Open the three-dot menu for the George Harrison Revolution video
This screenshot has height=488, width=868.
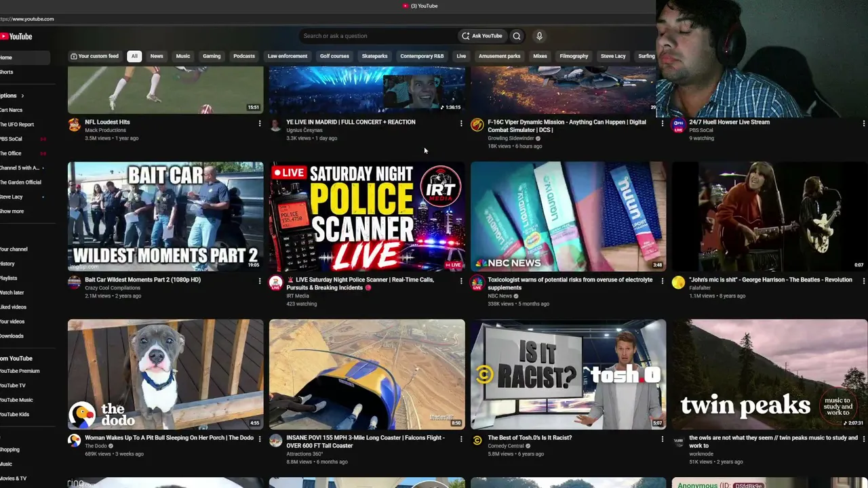[x=863, y=281]
